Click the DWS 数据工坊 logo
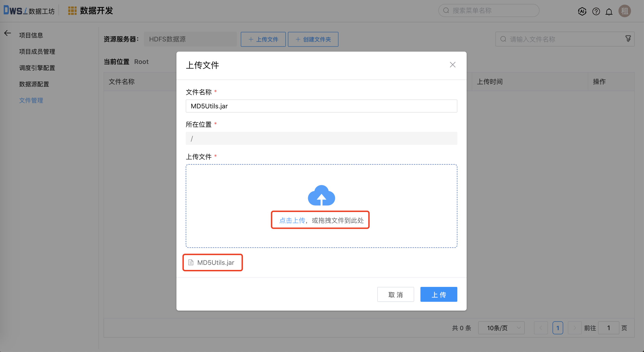 click(x=29, y=10)
